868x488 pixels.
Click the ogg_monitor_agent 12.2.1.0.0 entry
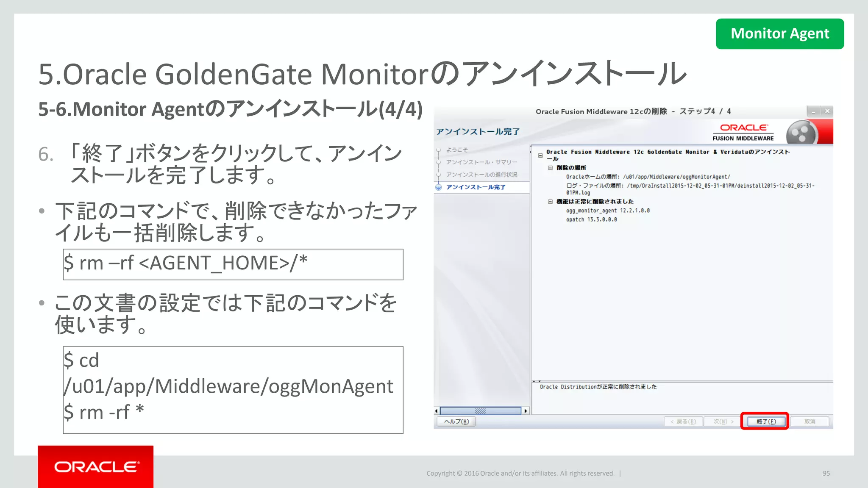(608, 211)
